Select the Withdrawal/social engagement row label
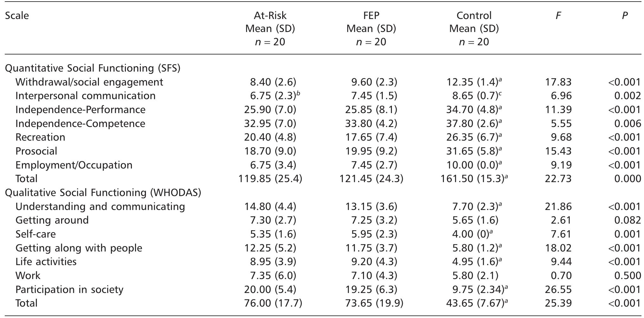 tap(89, 82)
